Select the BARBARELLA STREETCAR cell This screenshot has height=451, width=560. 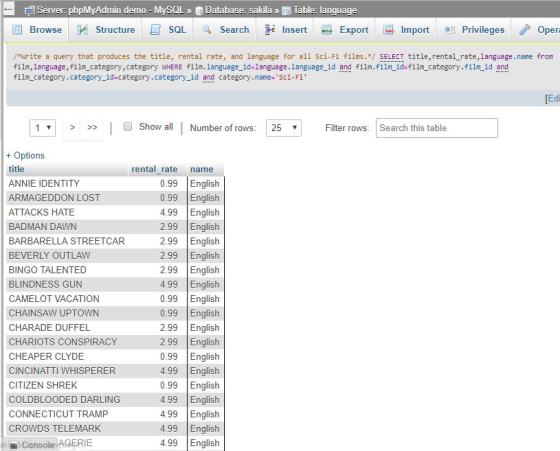coord(67,241)
